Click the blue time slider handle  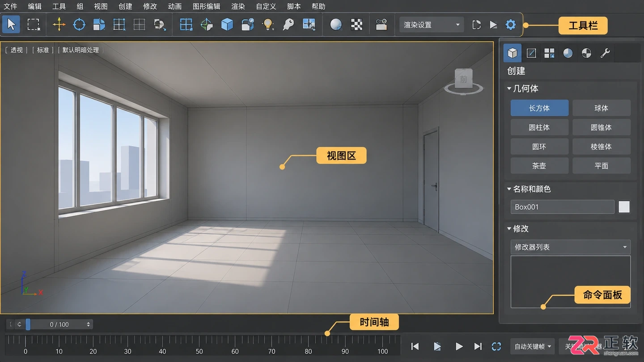28,324
